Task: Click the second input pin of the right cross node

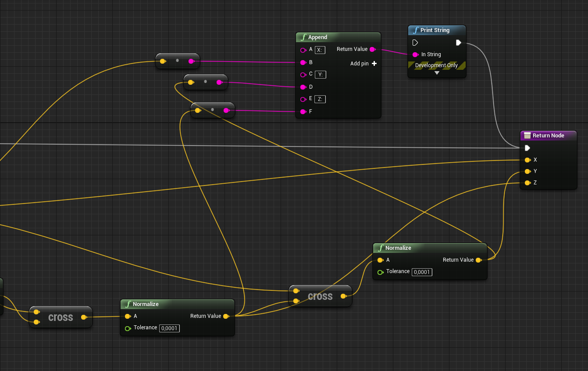Action: coord(296,301)
